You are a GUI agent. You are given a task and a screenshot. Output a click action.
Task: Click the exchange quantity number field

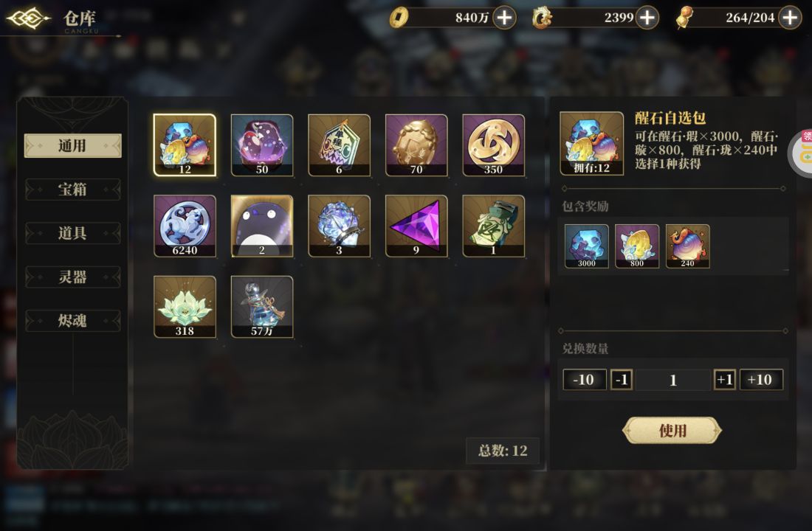coord(673,380)
